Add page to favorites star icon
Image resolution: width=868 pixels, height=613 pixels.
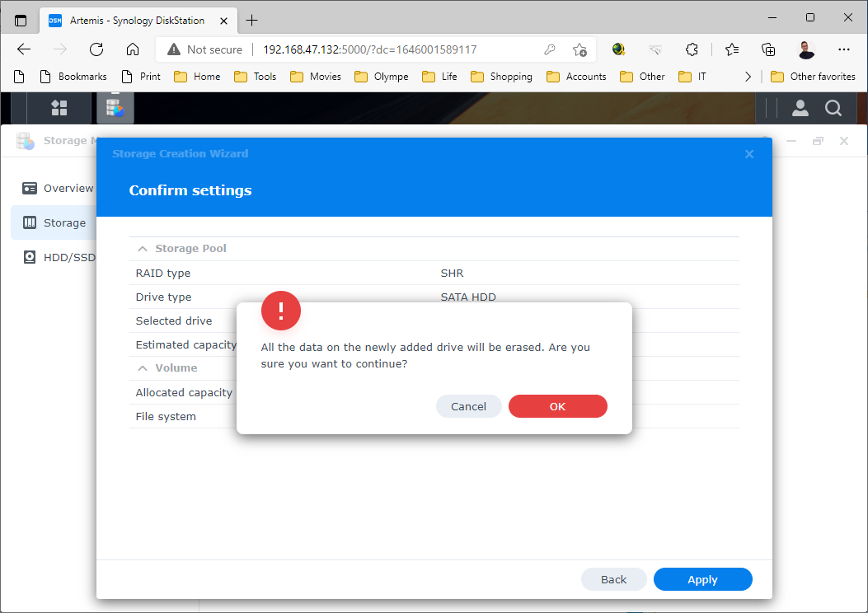pos(579,49)
